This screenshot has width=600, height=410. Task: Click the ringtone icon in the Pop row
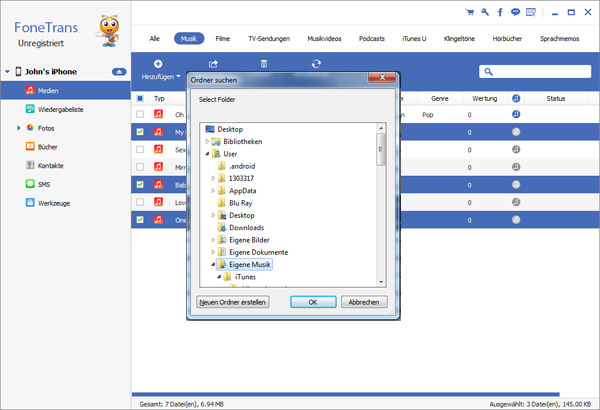516,114
